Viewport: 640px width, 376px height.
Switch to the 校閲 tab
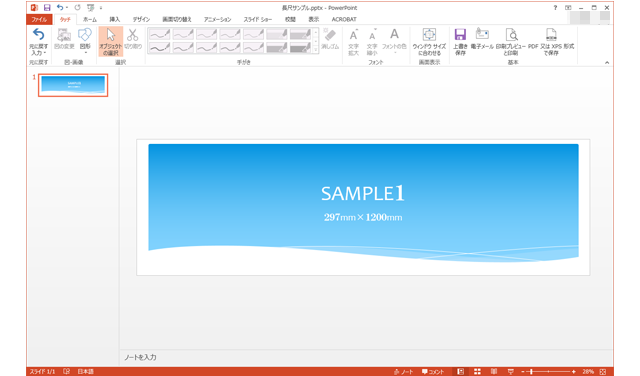coord(290,19)
